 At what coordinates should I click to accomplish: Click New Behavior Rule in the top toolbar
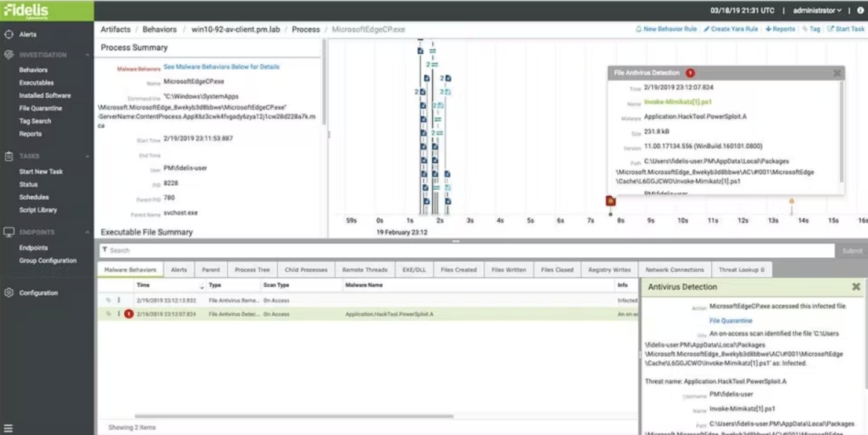coord(666,29)
